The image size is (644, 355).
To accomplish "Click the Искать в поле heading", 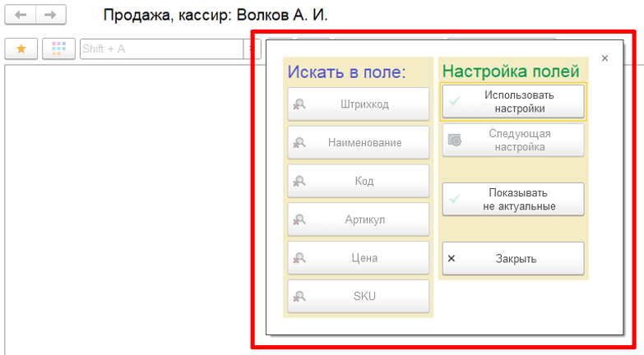I will tap(347, 71).
